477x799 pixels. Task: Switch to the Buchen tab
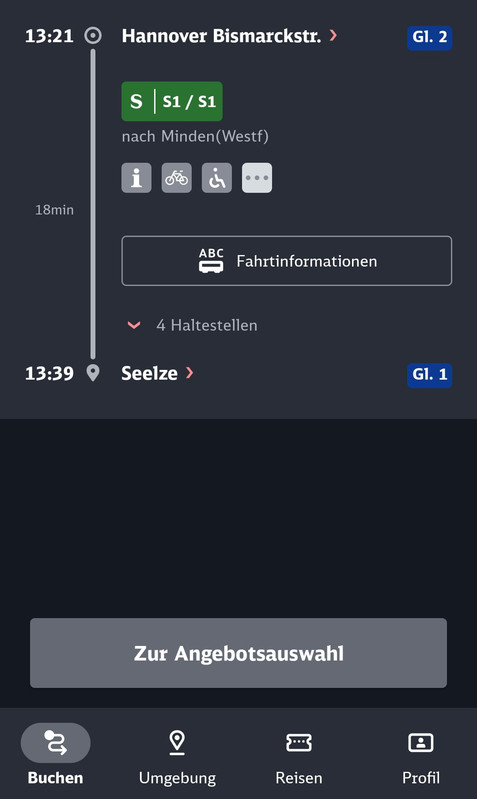[x=56, y=755]
